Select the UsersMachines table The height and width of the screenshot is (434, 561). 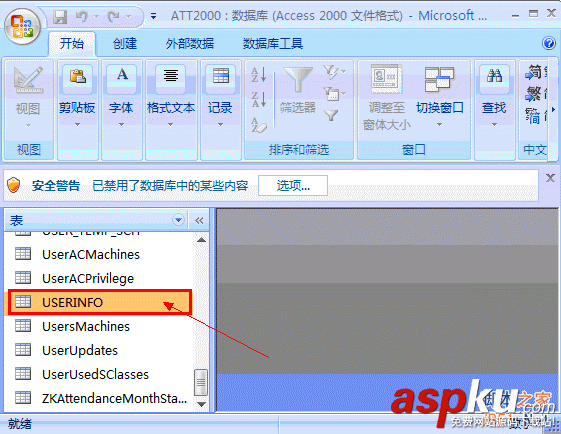99,326
